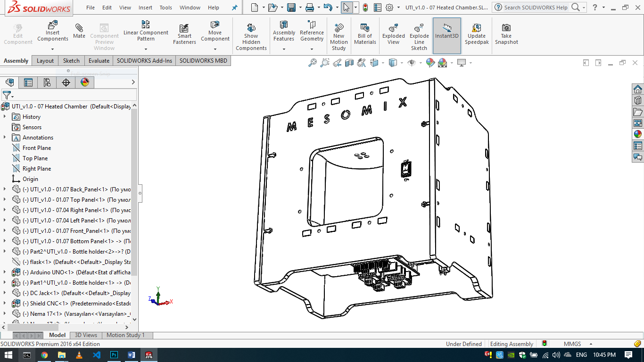Open the display style dropdown

coord(402,63)
